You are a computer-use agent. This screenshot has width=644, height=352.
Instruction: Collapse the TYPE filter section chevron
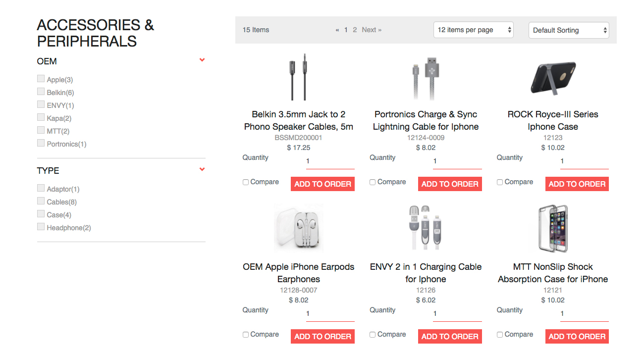point(202,169)
